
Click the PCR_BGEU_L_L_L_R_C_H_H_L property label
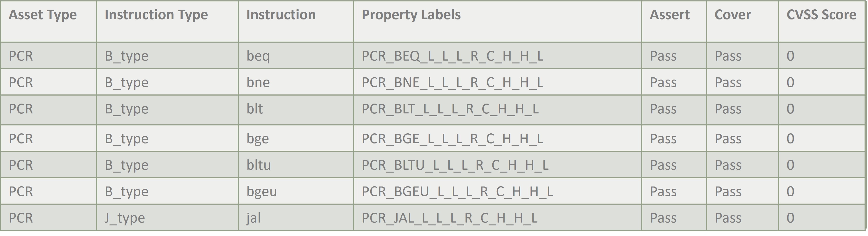[457, 192]
